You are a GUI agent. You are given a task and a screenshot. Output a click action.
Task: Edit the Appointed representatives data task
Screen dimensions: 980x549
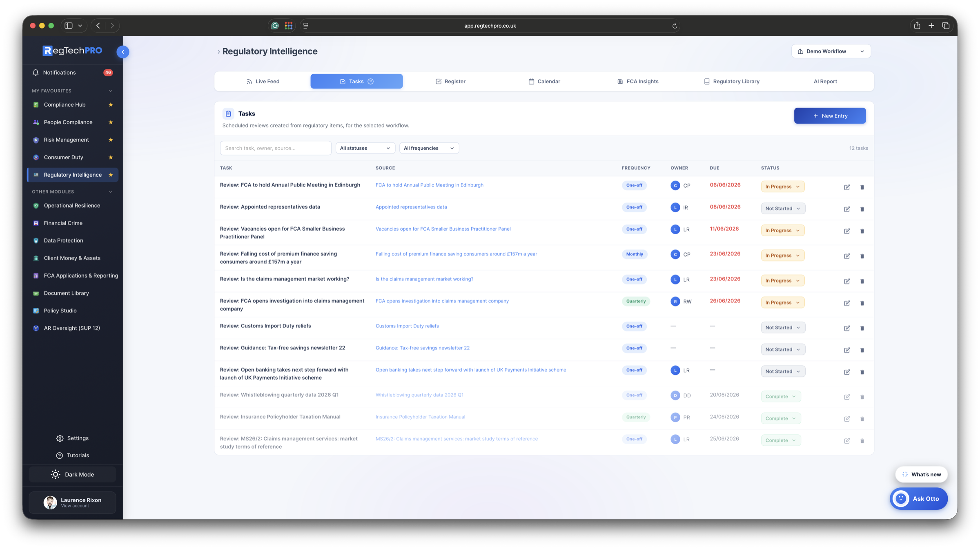pyautogui.click(x=847, y=209)
